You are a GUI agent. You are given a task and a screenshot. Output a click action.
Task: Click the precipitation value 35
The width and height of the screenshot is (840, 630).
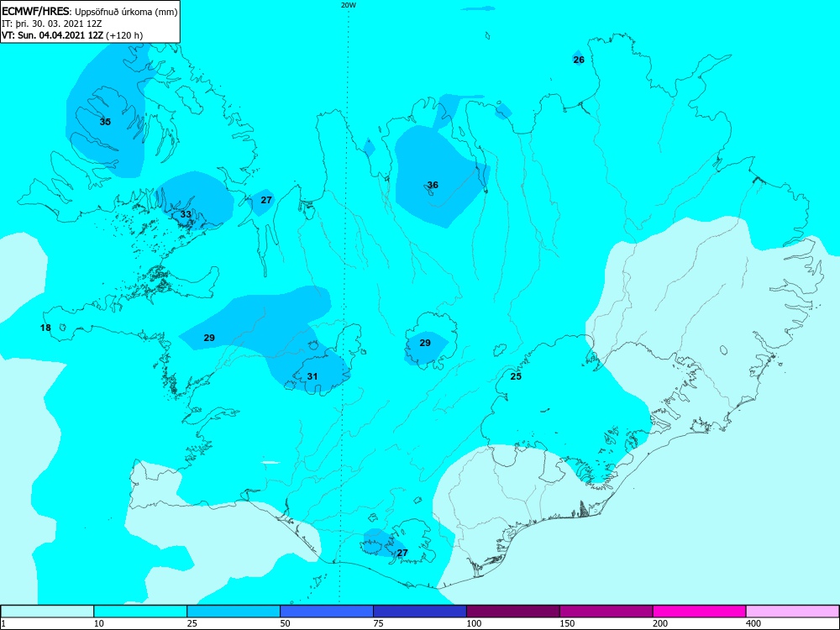pos(105,122)
